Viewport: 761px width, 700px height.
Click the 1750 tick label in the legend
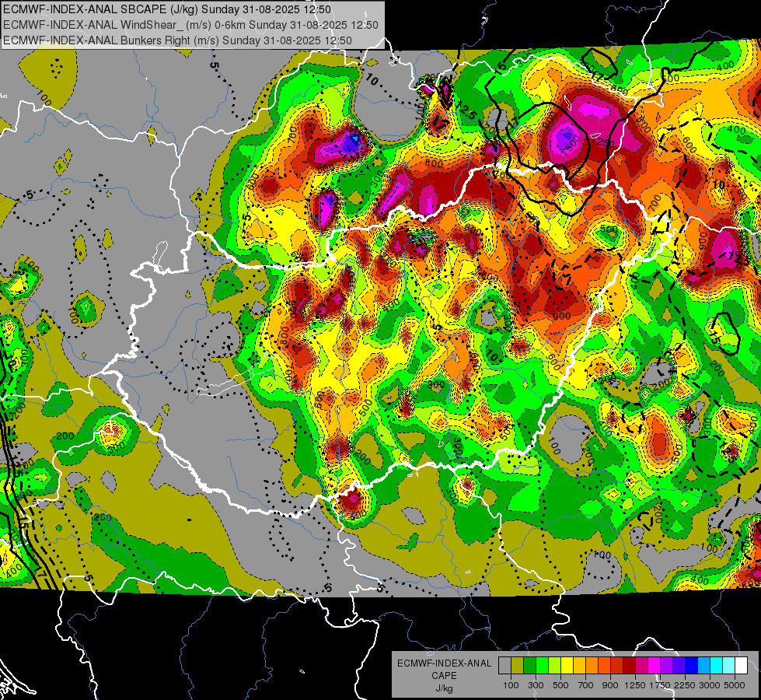tap(661, 685)
